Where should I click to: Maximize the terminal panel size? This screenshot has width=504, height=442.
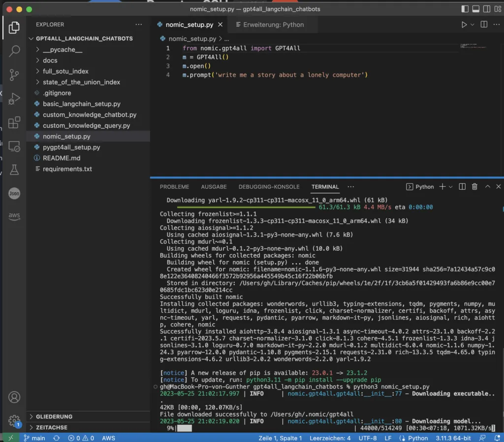[488, 186]
